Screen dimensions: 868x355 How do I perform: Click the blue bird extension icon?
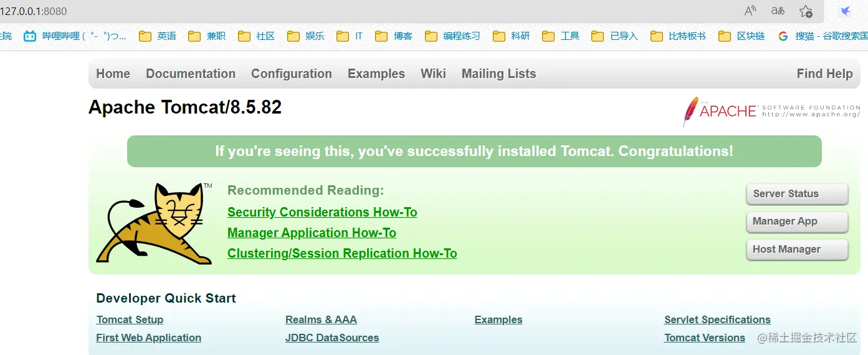(x=846, y=11)
